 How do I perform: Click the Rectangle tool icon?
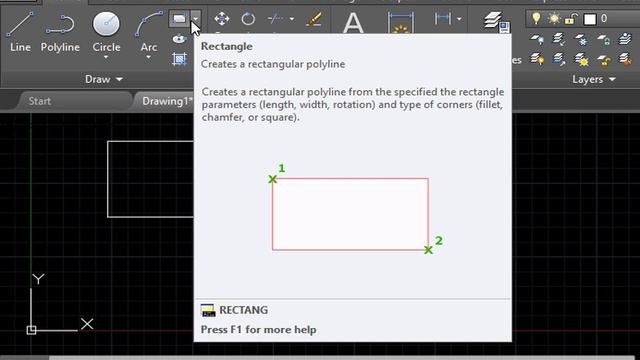pos(179,19)
